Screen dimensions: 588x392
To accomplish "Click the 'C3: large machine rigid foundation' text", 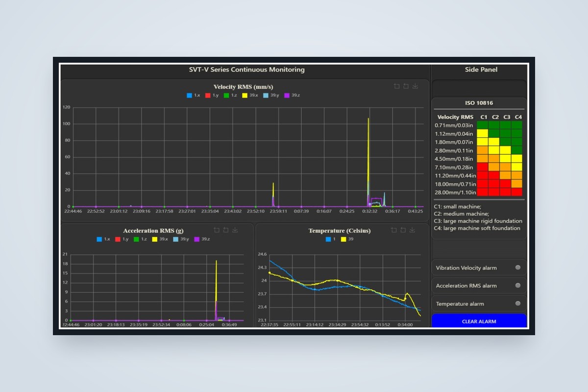I will (478, 221).
